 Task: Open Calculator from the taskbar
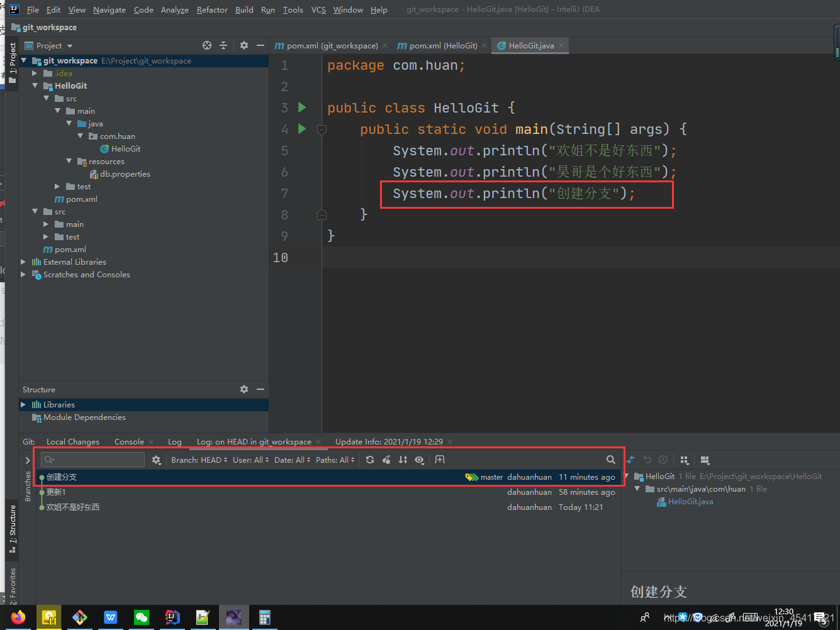[x=265, y=617]
